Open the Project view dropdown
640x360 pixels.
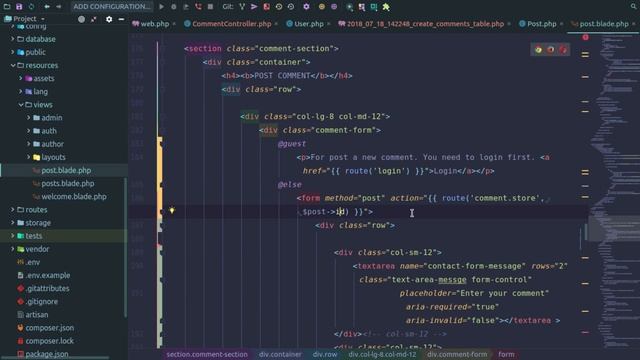pos(24,19)
